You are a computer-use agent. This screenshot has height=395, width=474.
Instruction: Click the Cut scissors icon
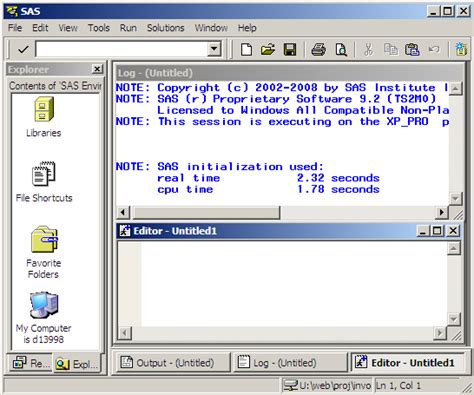pyautogui.click(x=368, y=50)
